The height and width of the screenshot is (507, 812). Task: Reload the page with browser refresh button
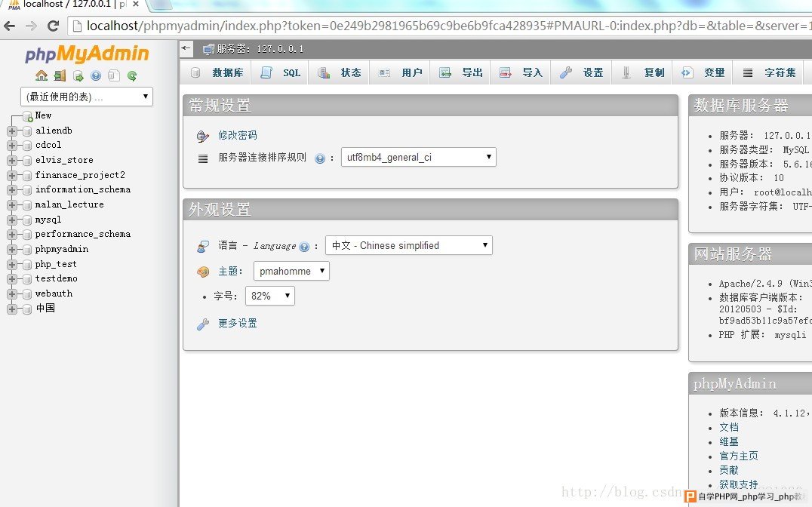(x=53, y=26)
